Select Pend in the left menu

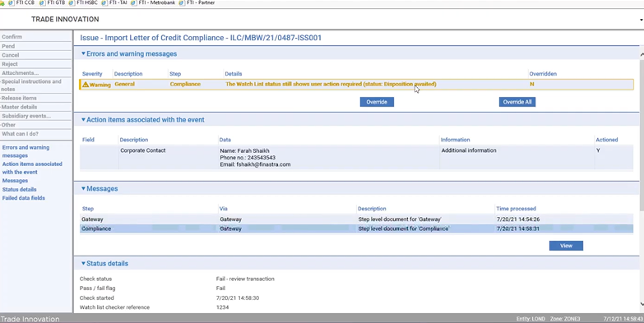pos(8,46)
